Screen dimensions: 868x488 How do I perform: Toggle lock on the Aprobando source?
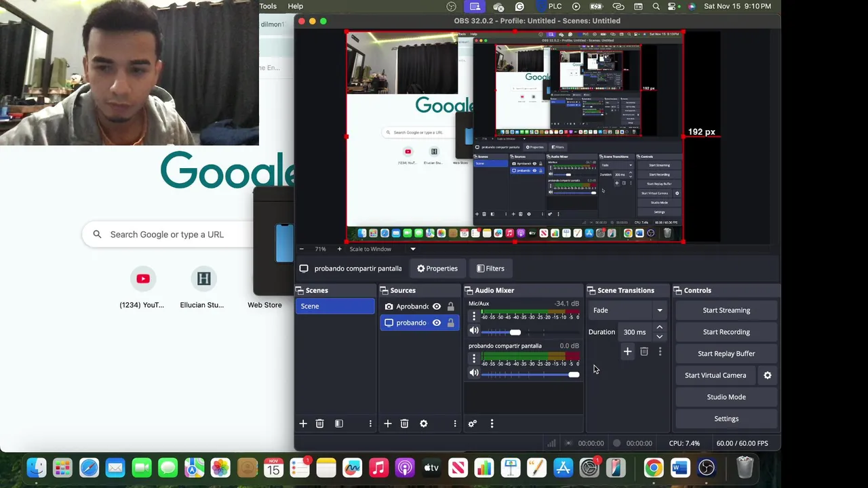click(x=451, y=306)
